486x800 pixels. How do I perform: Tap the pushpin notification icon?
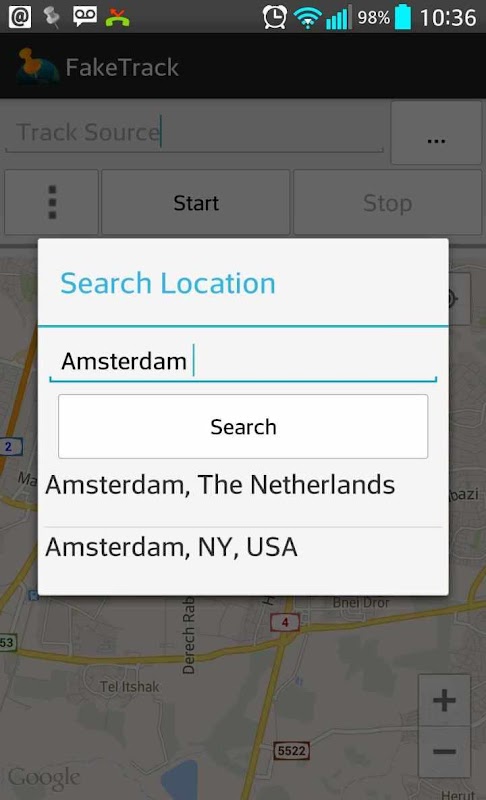(x=52, y=17)
